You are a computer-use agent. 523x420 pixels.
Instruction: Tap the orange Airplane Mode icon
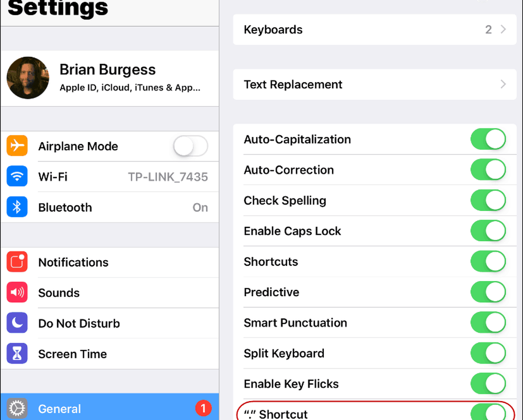click(17, 146)
